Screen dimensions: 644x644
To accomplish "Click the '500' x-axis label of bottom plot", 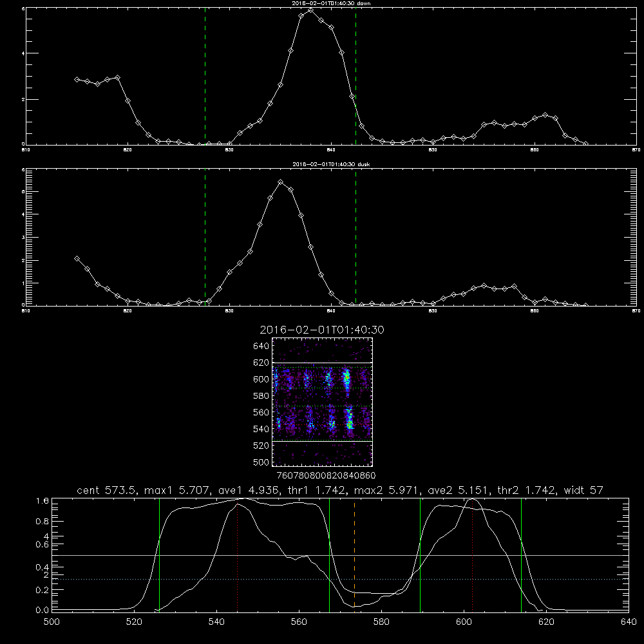I will point(52,622).
